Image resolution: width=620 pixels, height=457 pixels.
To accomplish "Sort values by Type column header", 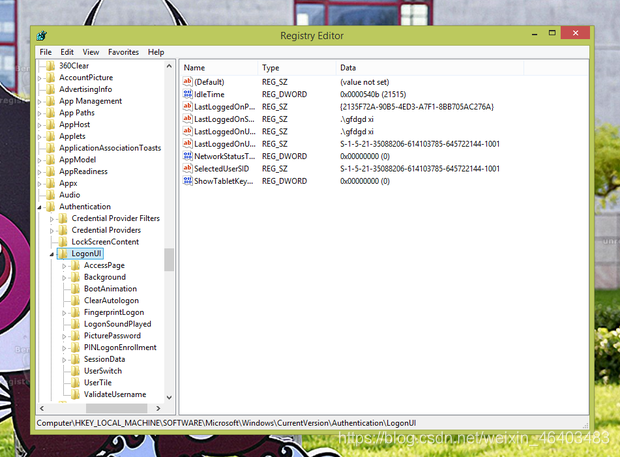I will pyautogui.click(x=297, y=68).
